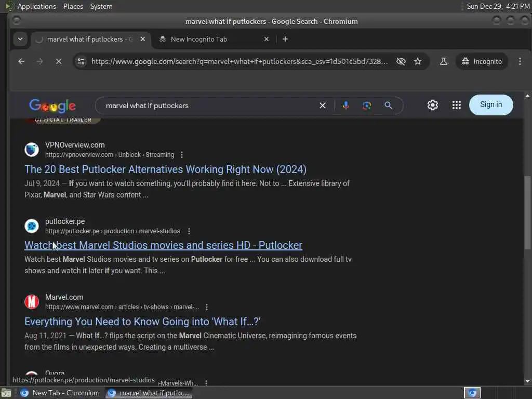Click the workspace switcher in bottom panel

click(472, 393)
